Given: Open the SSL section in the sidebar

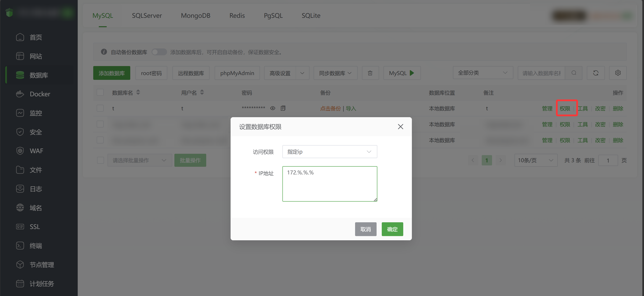Looking at the screenshot, I should (x=34, y=227).
